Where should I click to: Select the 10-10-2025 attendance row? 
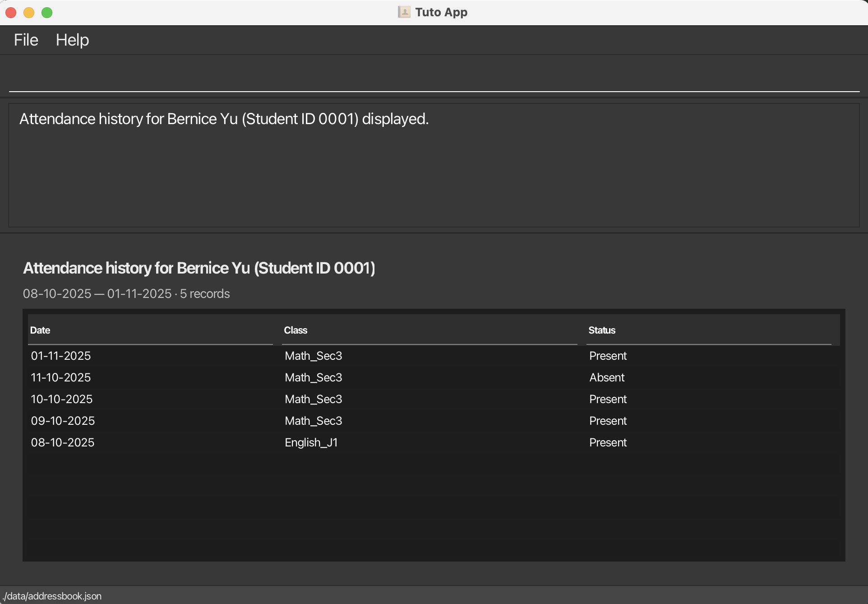(x=62, y=399)
